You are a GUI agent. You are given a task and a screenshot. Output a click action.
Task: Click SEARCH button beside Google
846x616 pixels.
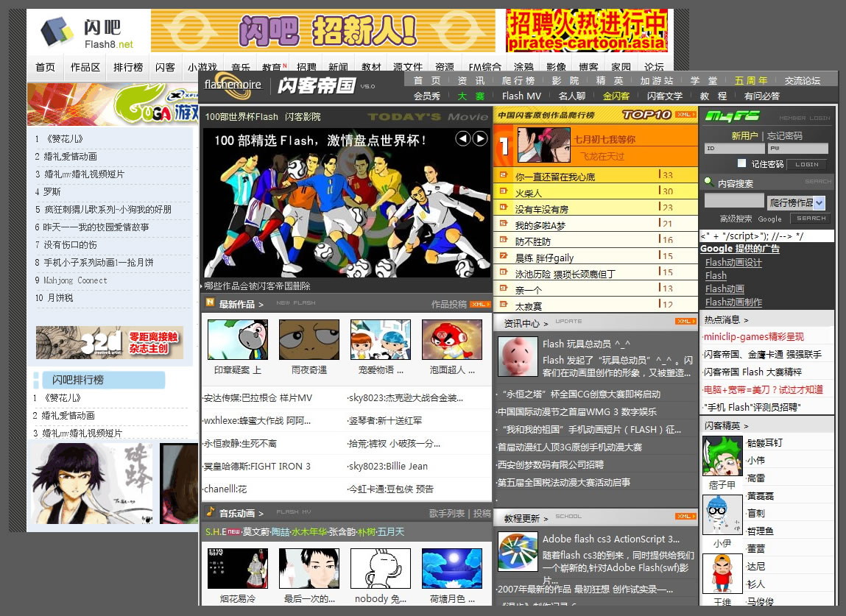click(811, 219)
